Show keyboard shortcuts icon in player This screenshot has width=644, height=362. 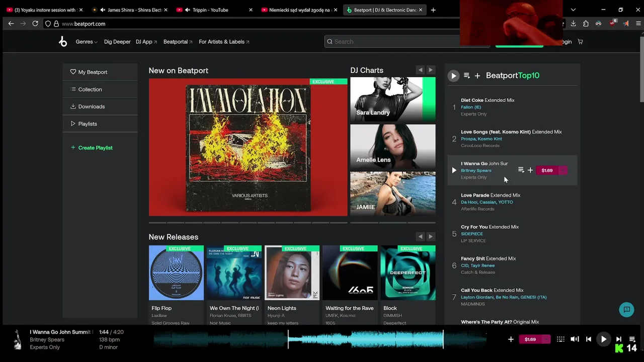click(x=560, y=339)
